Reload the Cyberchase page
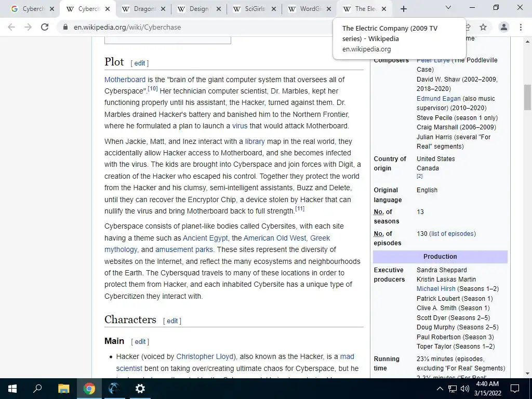 45,27
